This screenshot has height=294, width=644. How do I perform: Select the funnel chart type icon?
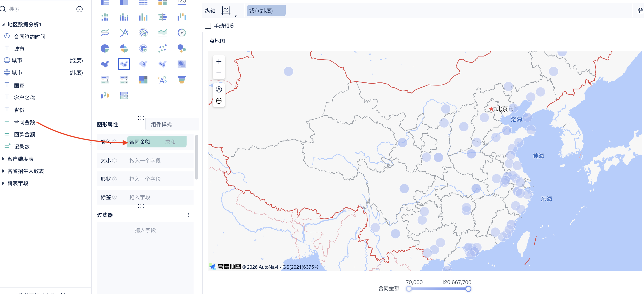182,80
